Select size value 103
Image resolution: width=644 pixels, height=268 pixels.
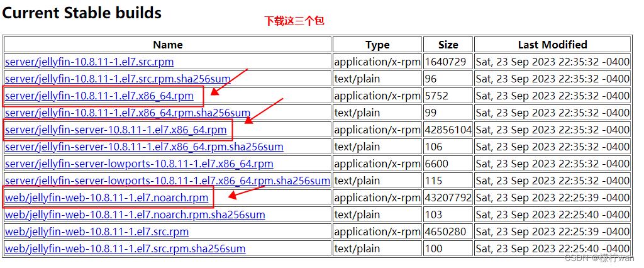[434, 215]
